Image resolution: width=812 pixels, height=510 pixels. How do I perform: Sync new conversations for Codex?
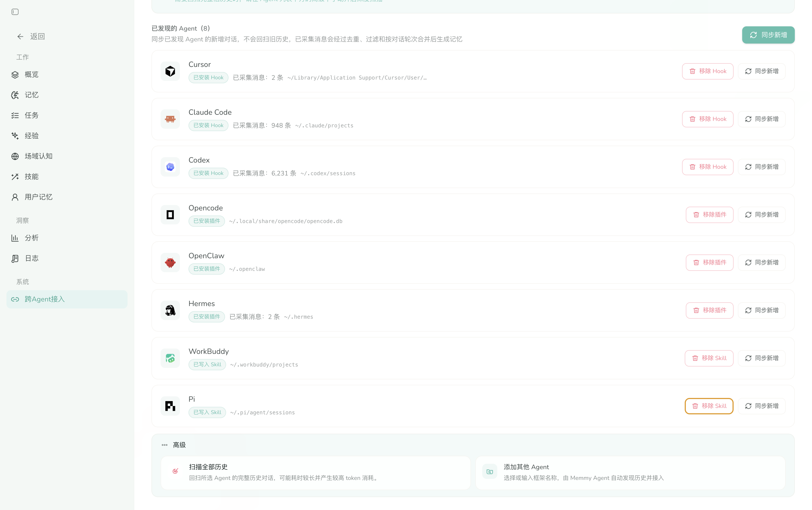coord(762,167)
